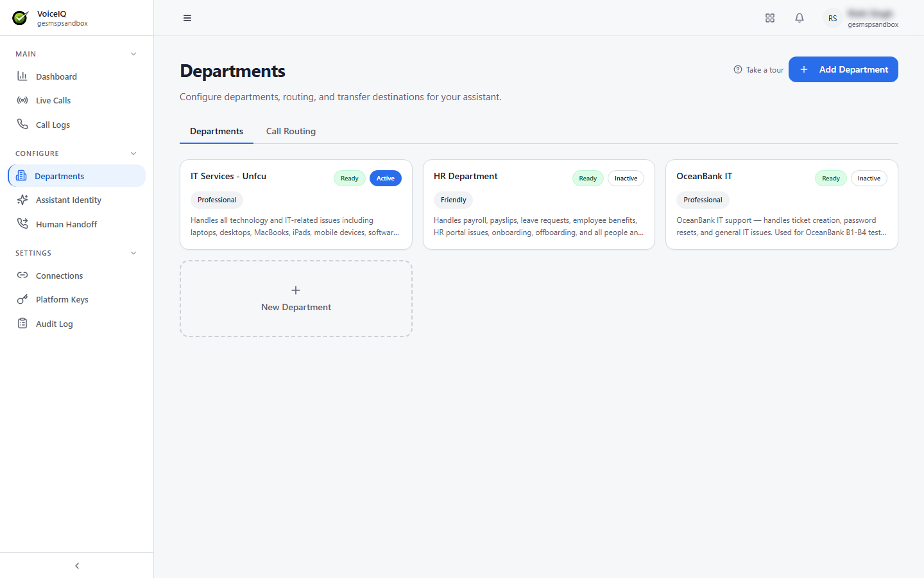Click the Friendly tag on HR Department
The image size is (924, 578).
tap(454, 200)
